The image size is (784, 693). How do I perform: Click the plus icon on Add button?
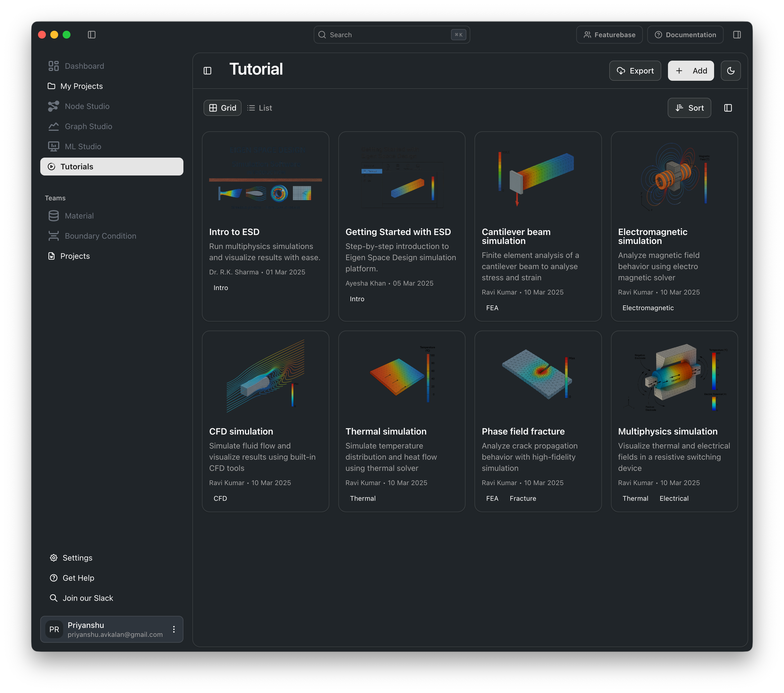[x=679, y=71]
